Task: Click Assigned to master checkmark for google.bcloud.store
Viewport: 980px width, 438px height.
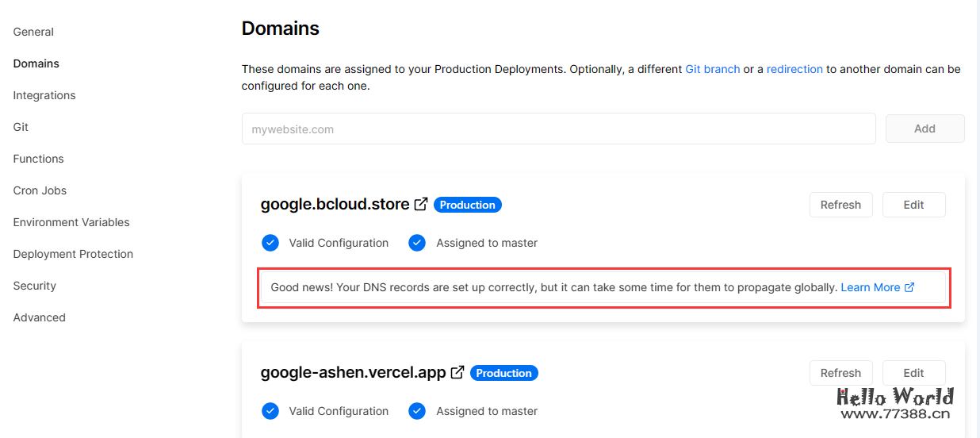Action: tap(417, 243)
